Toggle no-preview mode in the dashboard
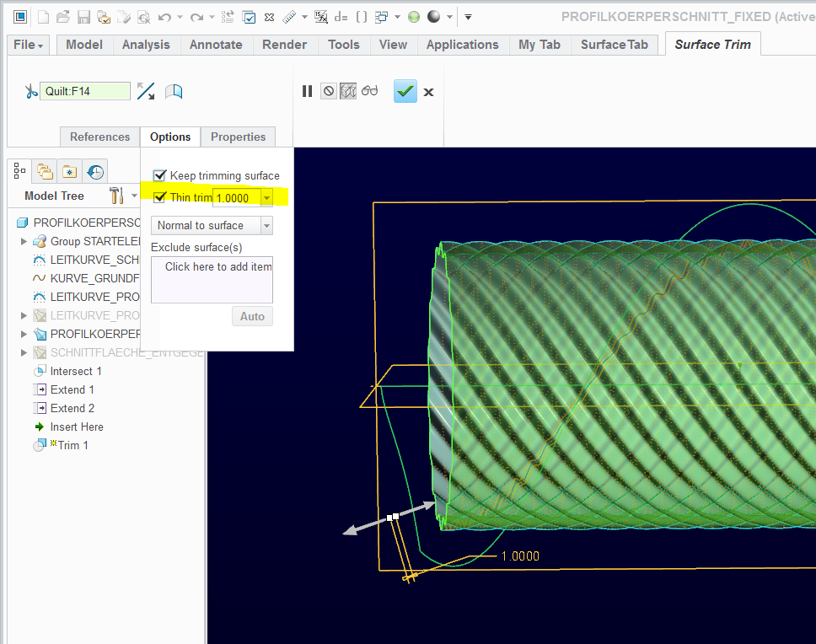Viewport: 816px width, 644px height. (x=329, y=91)
